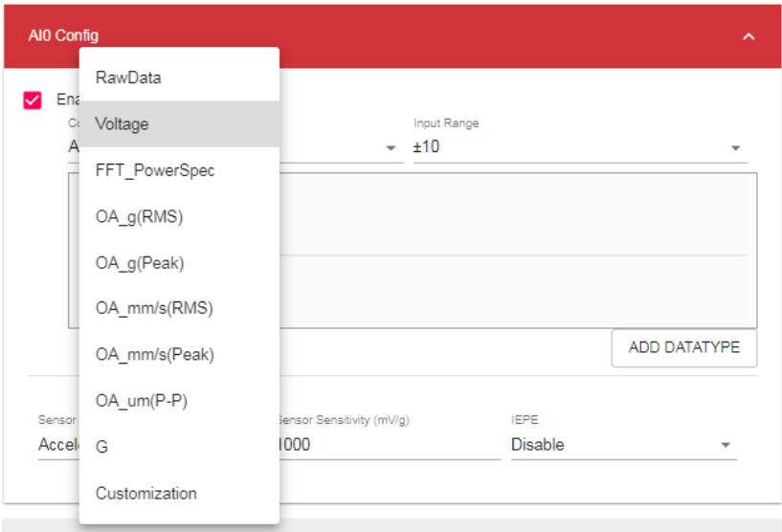Edit the Sensor Sensitivity value field
Screen dimensions: 782x532
point(389,444)
